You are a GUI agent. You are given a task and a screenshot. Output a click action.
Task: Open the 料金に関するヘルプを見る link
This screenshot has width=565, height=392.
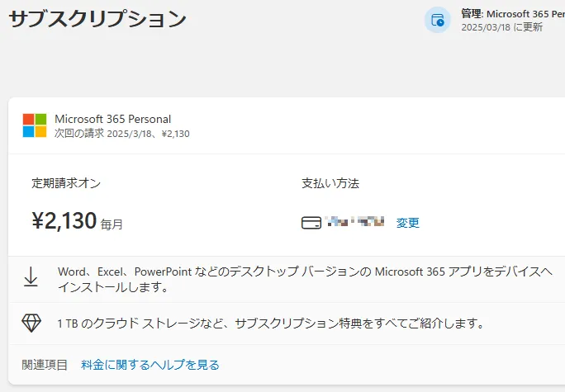point(150,365)
